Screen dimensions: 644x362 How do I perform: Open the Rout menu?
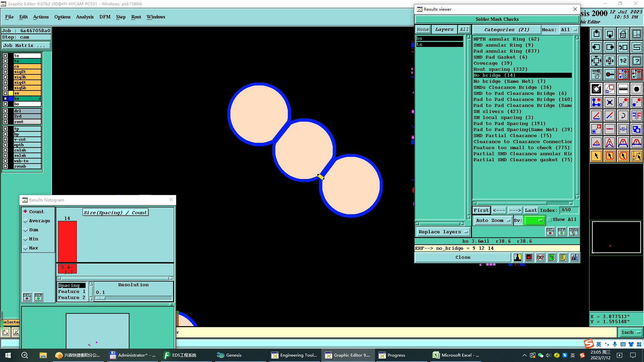coord(136,17)
